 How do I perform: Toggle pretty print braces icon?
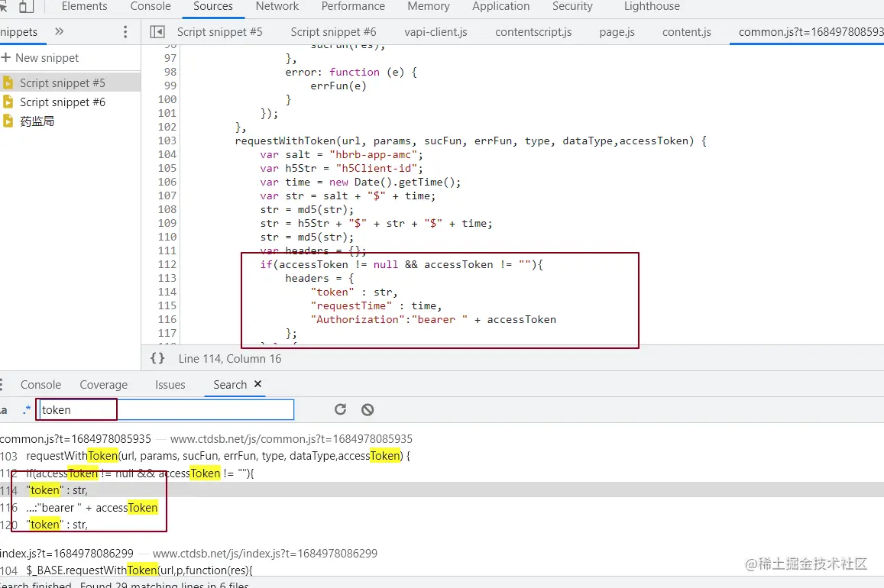(157, 358)
